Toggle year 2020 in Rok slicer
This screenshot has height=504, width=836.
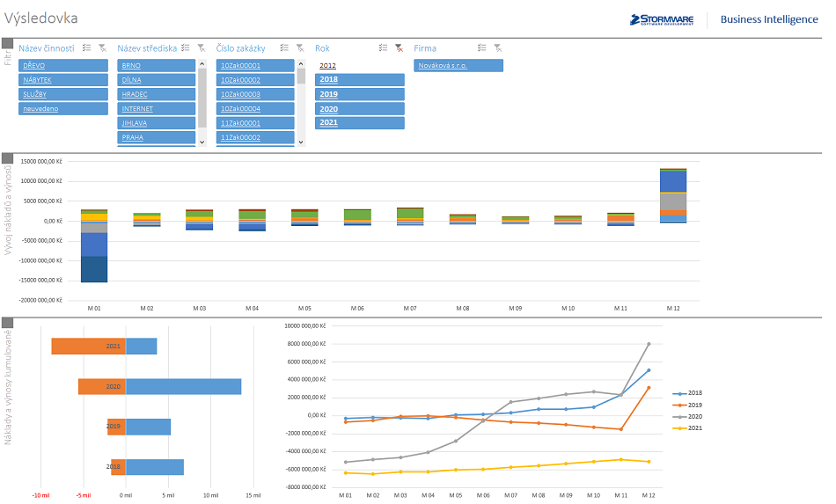coord(360,109)
